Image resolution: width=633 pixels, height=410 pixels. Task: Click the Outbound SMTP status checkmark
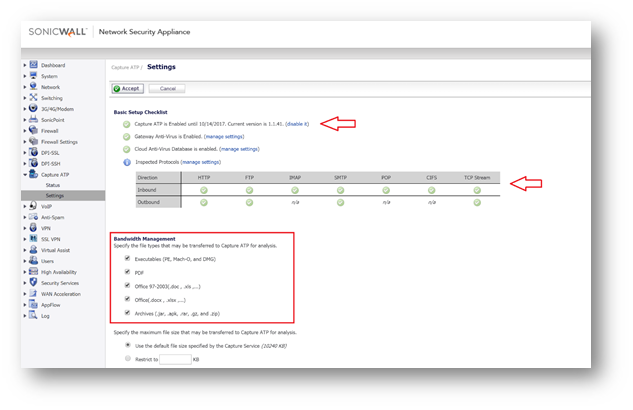pyautogui.click(x=340, y=202)
